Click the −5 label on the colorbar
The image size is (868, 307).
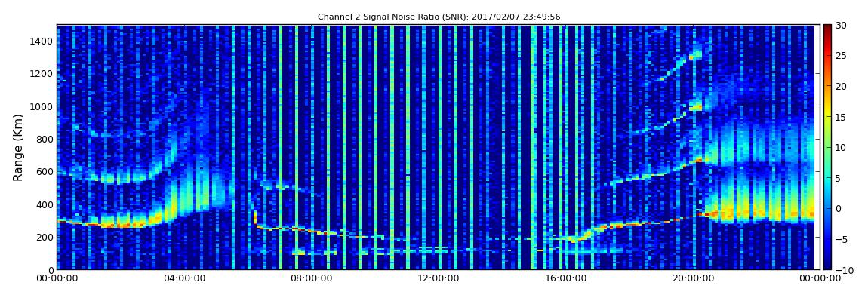(842, 240)
